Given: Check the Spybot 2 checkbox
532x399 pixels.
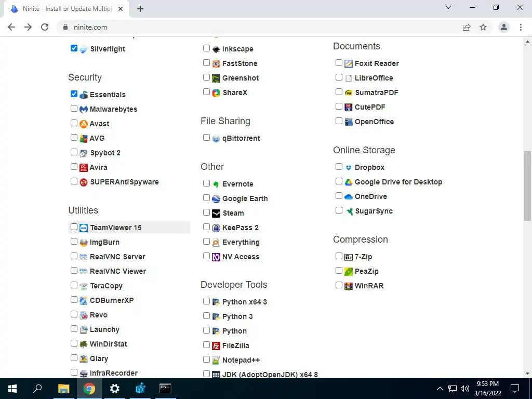Looking at the screenshot, I should [x=74, y=152].
